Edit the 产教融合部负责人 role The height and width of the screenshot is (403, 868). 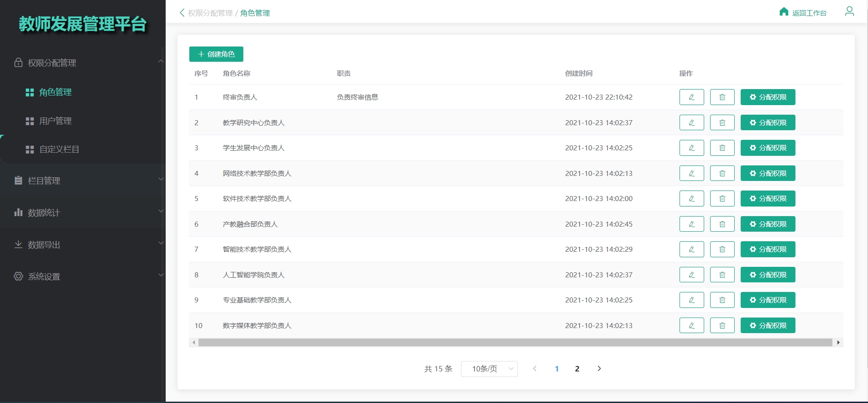point(691,224)
